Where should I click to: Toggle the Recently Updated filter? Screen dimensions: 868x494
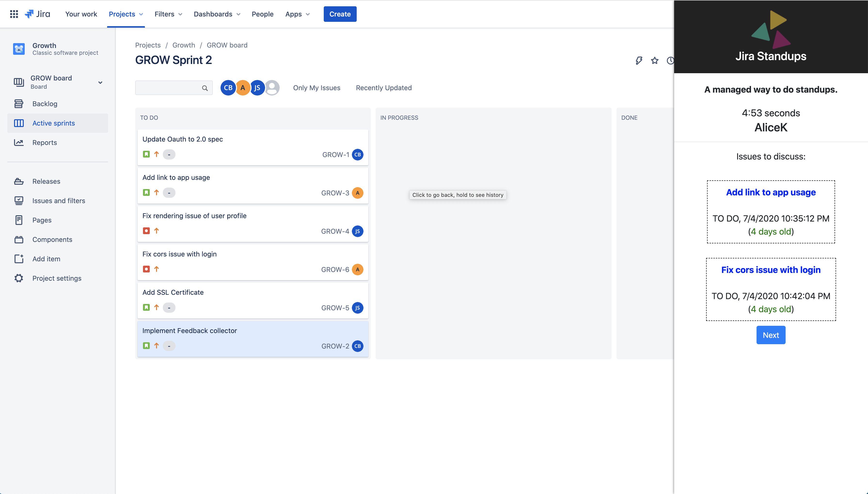[x=384, y=88]
